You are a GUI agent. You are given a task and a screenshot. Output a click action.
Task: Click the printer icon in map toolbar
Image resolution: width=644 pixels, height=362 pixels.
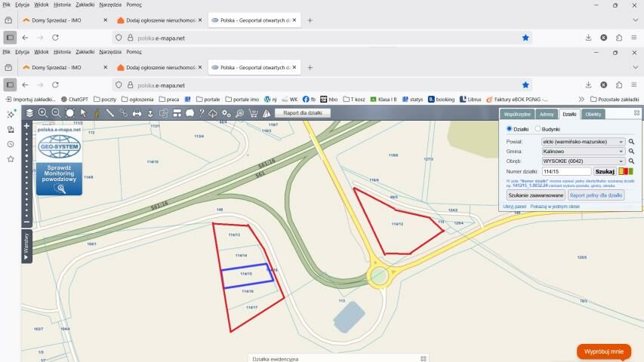pos(137,113)
